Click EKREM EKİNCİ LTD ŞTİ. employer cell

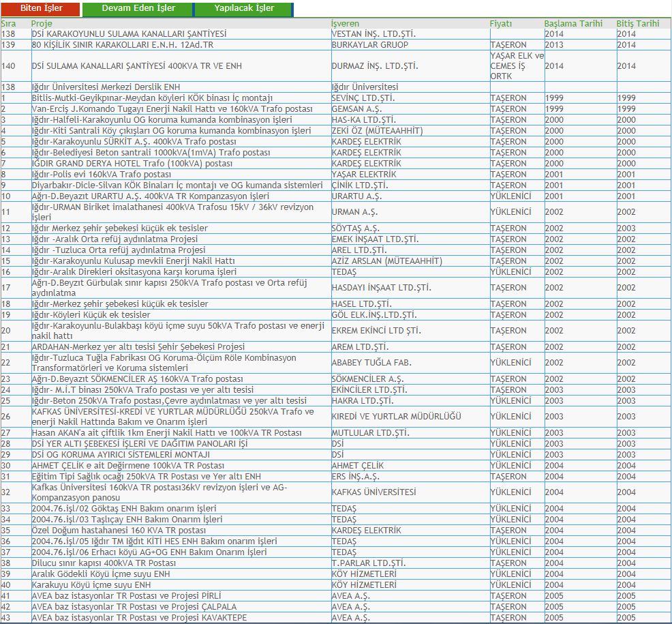pyautogui.click(x=410, y=331)
